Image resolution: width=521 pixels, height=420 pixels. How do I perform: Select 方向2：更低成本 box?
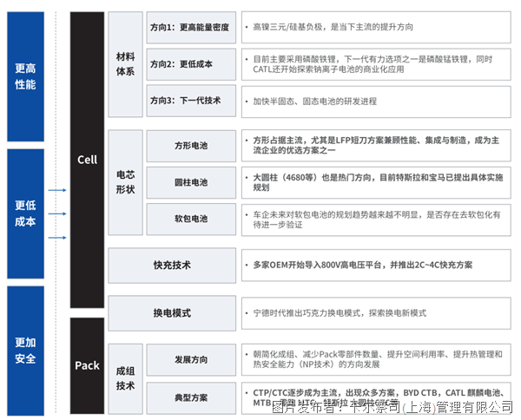[x=191, y=64]
